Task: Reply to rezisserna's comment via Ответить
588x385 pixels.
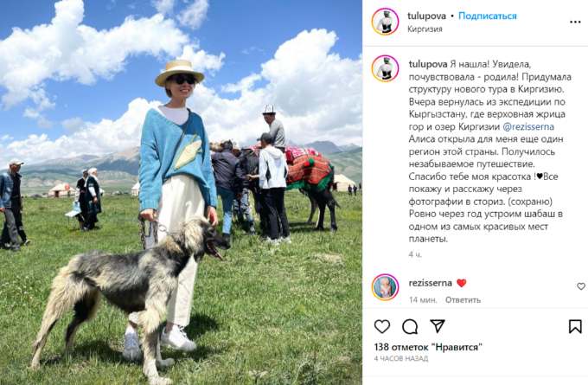Action: [463, 300]
